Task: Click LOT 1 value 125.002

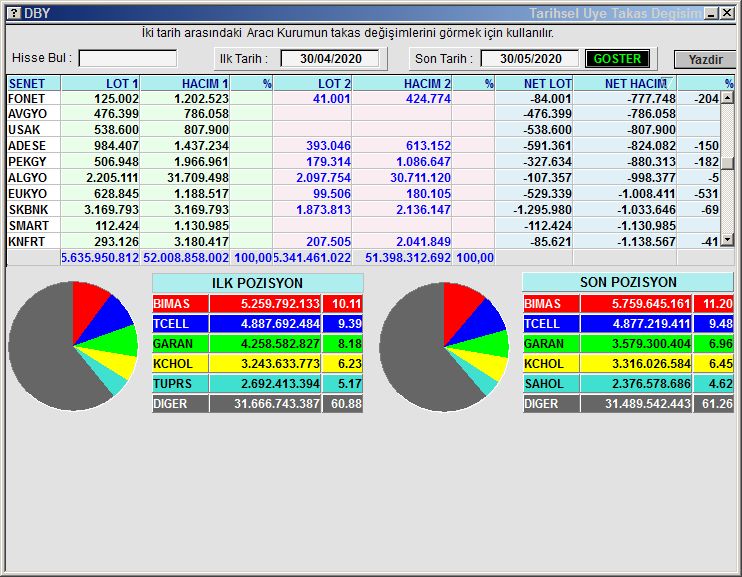Action: tap(116, 98)
